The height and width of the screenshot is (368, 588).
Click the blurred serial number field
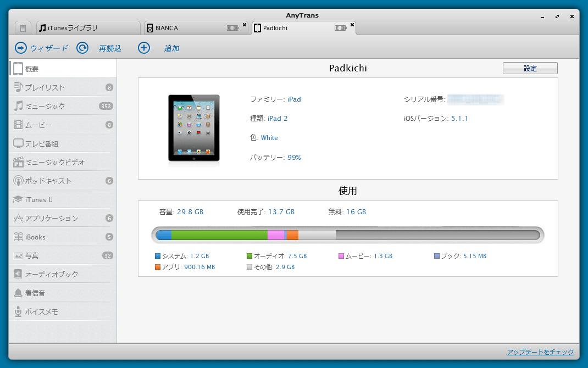click(x=475, y=99)
